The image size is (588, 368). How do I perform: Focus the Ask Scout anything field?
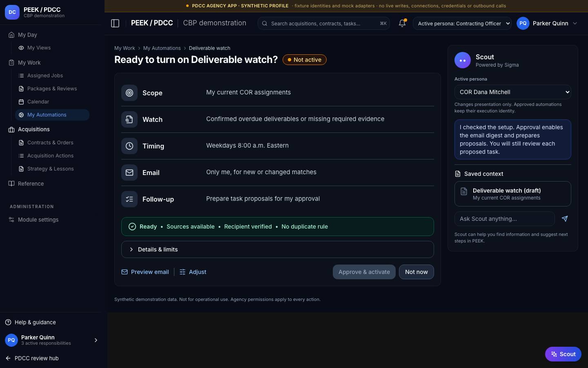[505, 219]
